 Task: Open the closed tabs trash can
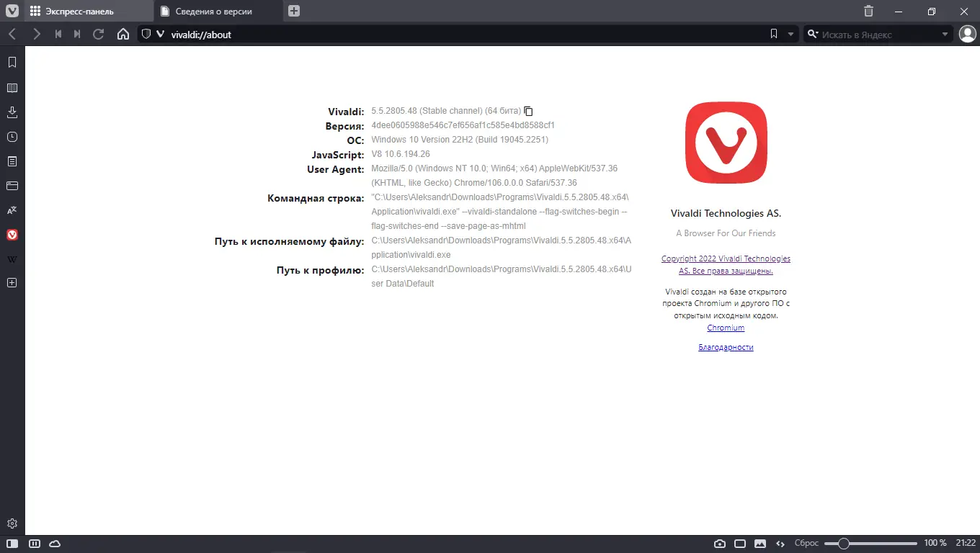pyautogui.click(x=868, y=11)
